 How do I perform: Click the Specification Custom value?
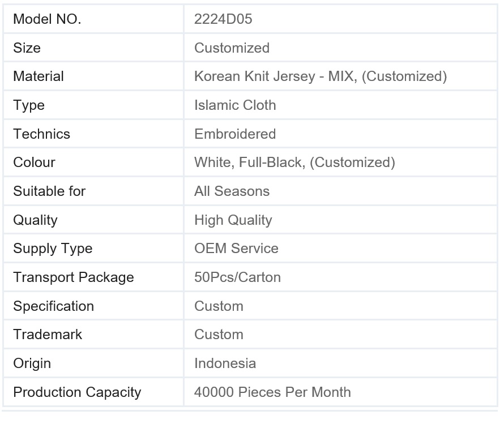[x=219, y=306]
